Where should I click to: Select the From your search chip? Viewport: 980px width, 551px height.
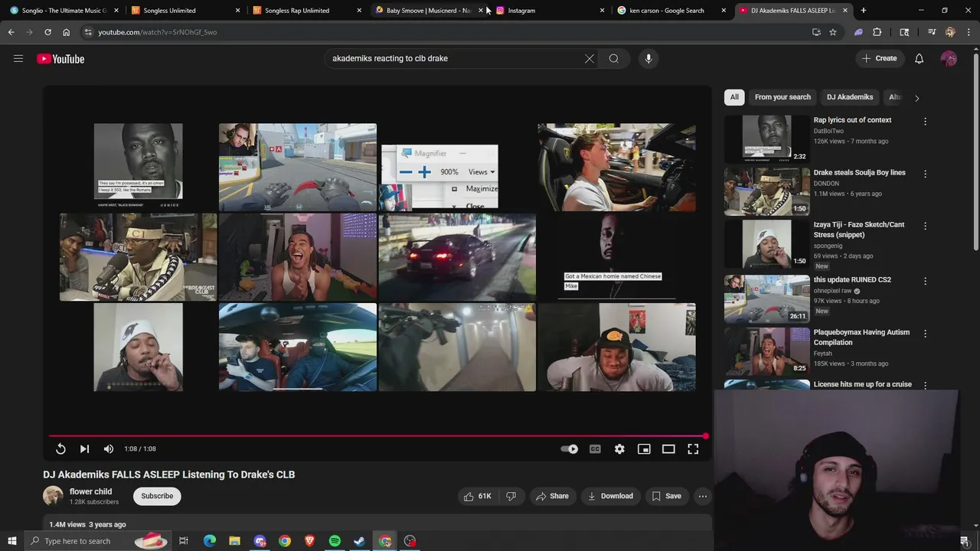coord(782,97)
